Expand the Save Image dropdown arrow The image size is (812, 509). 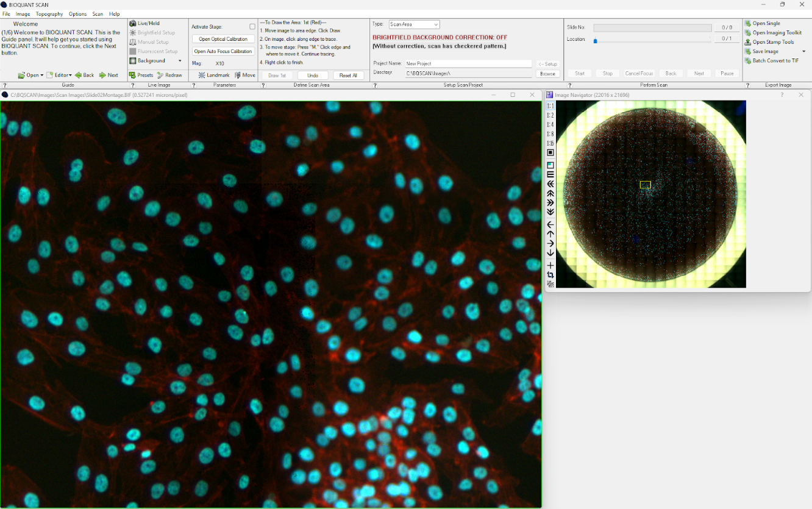pos(803,52)
